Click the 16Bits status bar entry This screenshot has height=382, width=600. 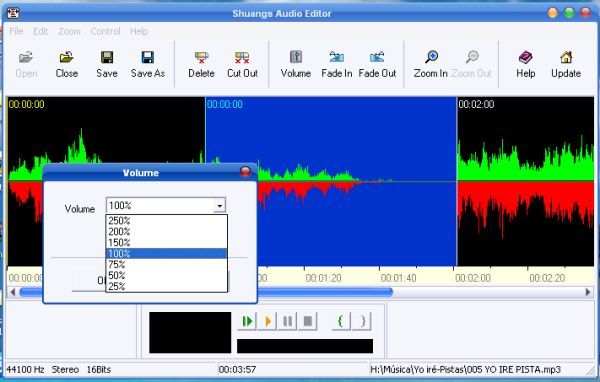click(x=99, y=370)
